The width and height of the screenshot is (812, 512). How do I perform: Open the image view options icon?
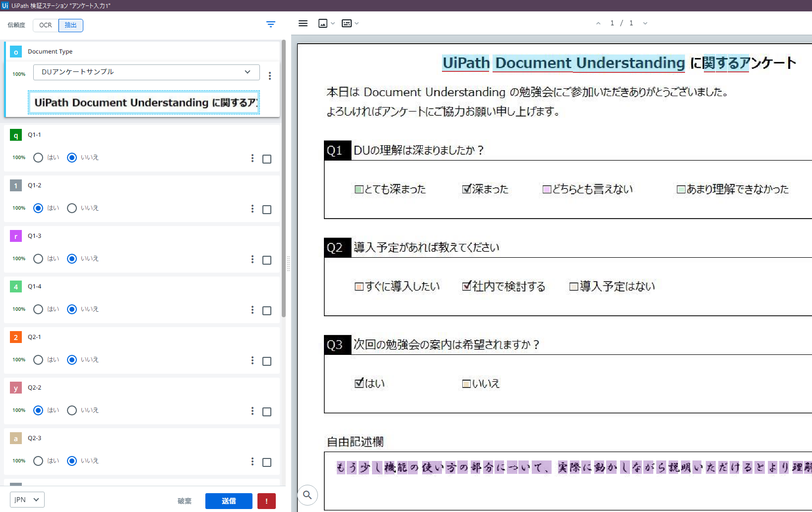[323, 23]
